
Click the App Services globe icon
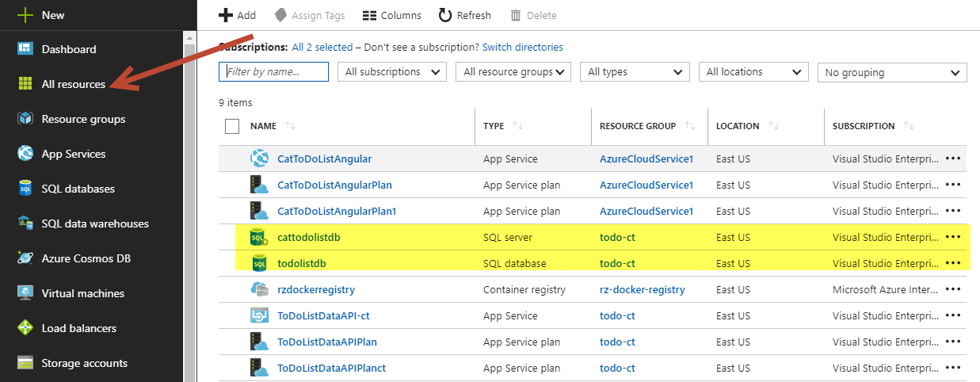(x=27, y=154)
